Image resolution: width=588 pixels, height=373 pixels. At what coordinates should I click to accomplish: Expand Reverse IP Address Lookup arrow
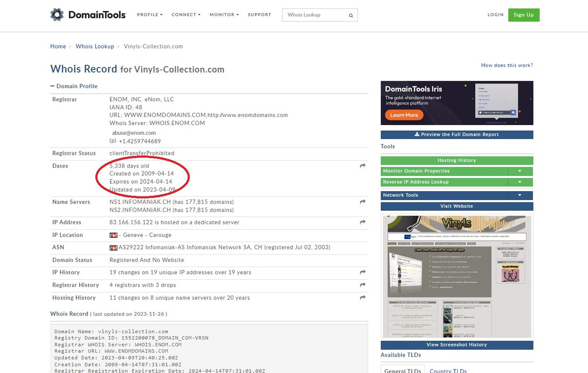(x=520, y=182)
